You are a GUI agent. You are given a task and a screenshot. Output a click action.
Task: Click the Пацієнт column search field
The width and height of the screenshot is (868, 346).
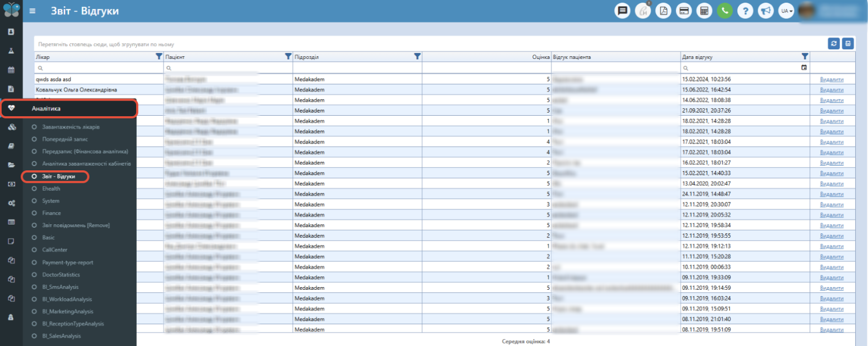click(x=228, y=68)
